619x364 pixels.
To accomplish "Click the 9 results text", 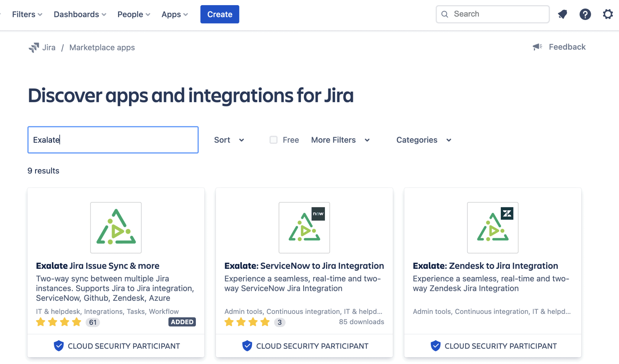I will pos(43,171).
